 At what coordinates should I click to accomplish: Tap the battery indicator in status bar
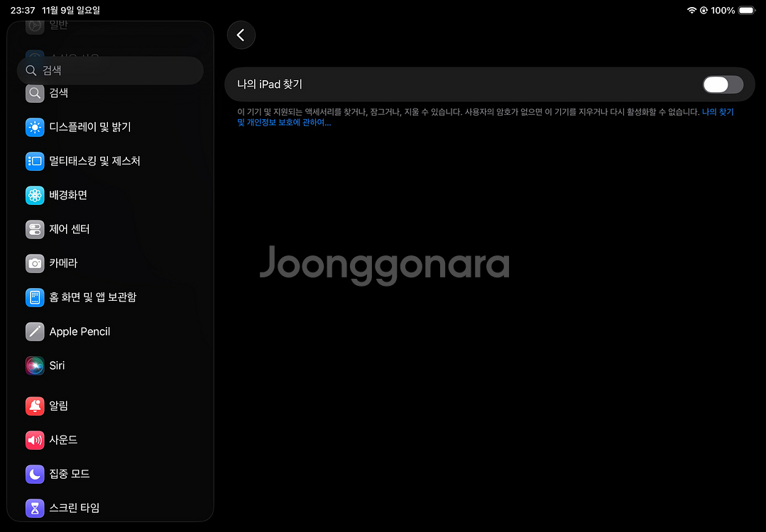(x=746, y=11)
